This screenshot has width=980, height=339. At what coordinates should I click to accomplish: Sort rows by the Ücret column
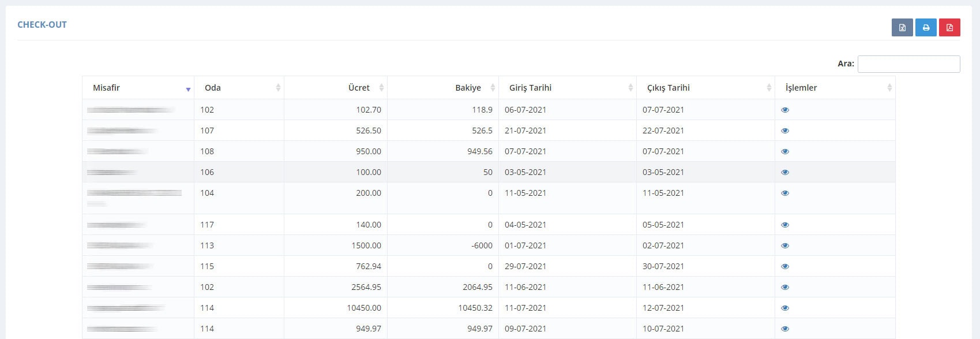[x=336, y=88]
